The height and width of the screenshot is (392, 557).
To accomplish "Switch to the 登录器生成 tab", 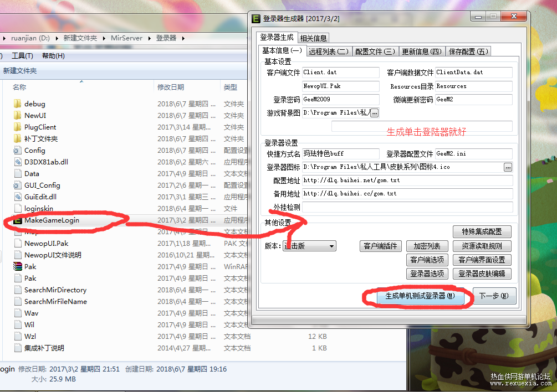I will (277, 37).
